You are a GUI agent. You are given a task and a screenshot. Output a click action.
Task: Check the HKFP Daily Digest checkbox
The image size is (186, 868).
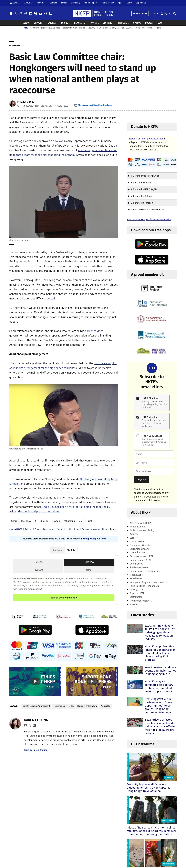(138, 436)
